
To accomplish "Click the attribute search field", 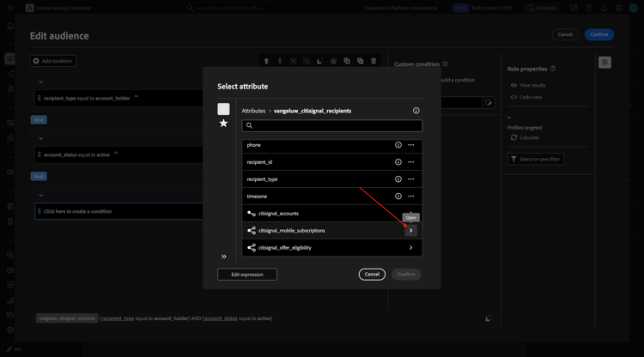I will [x=331, y=125].
